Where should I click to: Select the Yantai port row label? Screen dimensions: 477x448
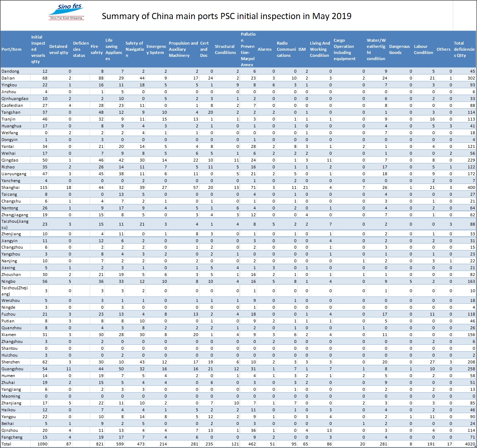(8, 146)
